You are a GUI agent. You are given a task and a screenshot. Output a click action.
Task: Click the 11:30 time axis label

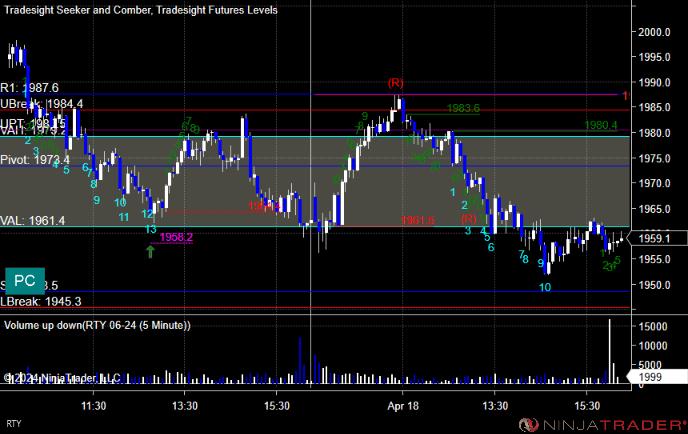[x=93, y=406]
